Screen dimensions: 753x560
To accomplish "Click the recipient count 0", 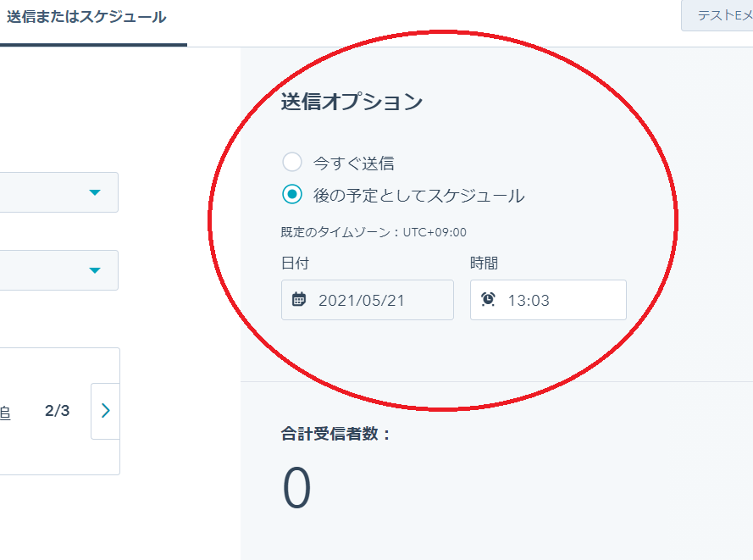I will (296, 487).
